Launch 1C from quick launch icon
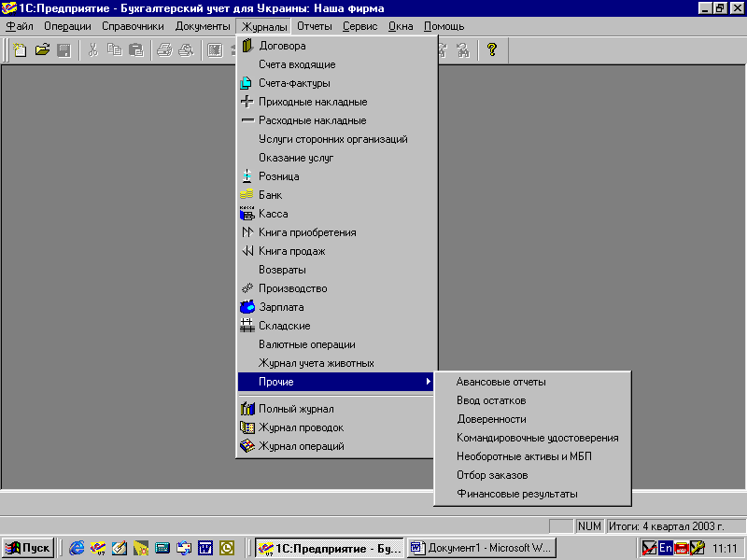747x560 pixels. pos(98,548)
